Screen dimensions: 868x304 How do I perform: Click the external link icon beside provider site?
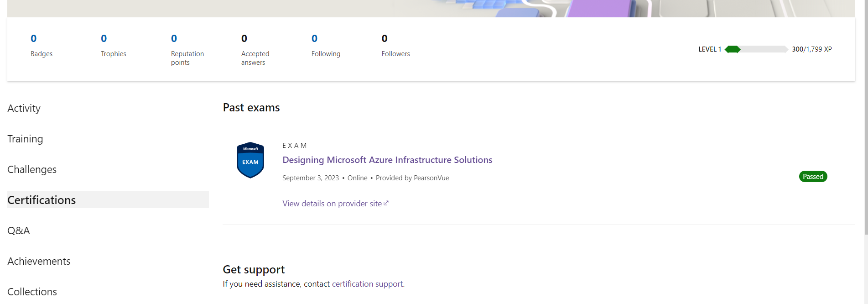click(386, 203)
